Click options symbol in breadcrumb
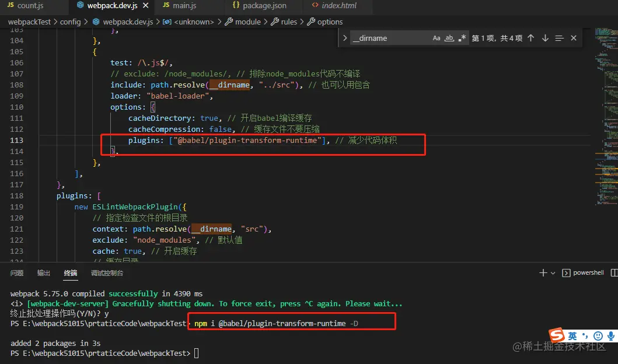 (330, 22)
